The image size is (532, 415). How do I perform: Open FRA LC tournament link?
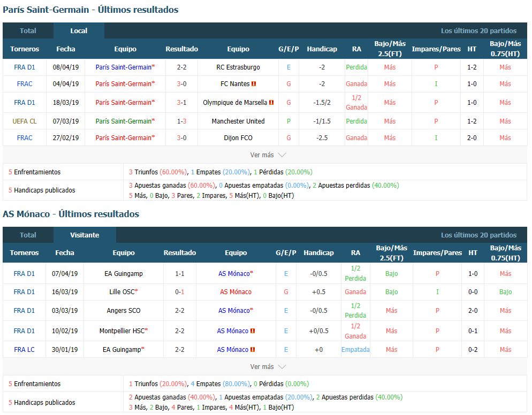point(24,350)
